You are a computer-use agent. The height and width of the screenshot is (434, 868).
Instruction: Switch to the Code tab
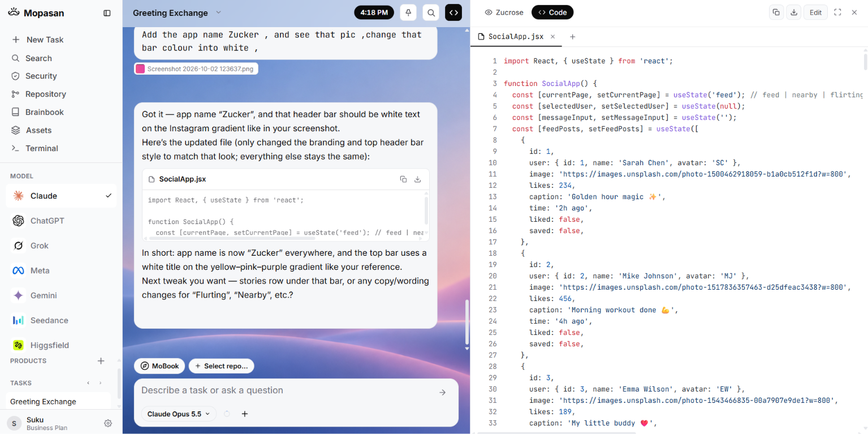[552, 12]
